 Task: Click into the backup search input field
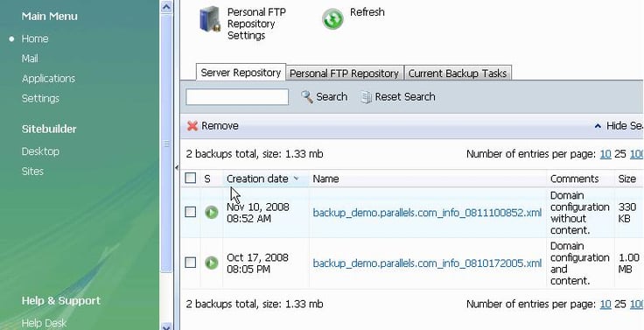(x=237, y=97)
